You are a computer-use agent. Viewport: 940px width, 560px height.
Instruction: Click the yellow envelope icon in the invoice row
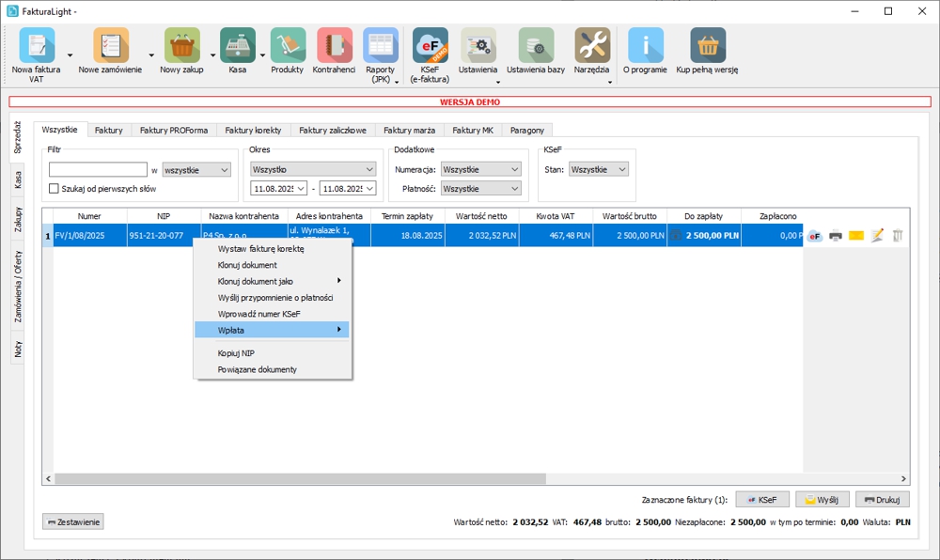[x=855, y=236]
